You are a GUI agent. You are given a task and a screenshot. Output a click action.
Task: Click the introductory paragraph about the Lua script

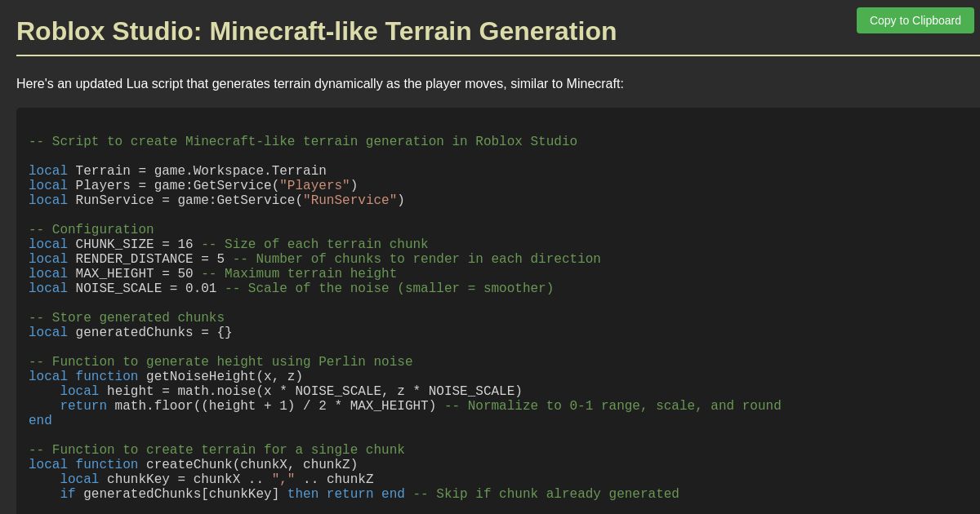pos(319,84)
